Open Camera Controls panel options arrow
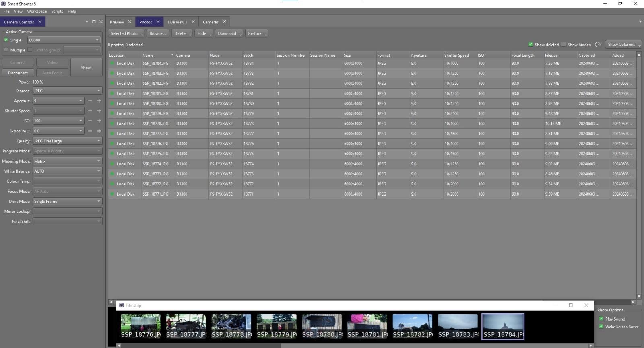The image size is (644, 348). pyautogui.click(x=87, y=22)
